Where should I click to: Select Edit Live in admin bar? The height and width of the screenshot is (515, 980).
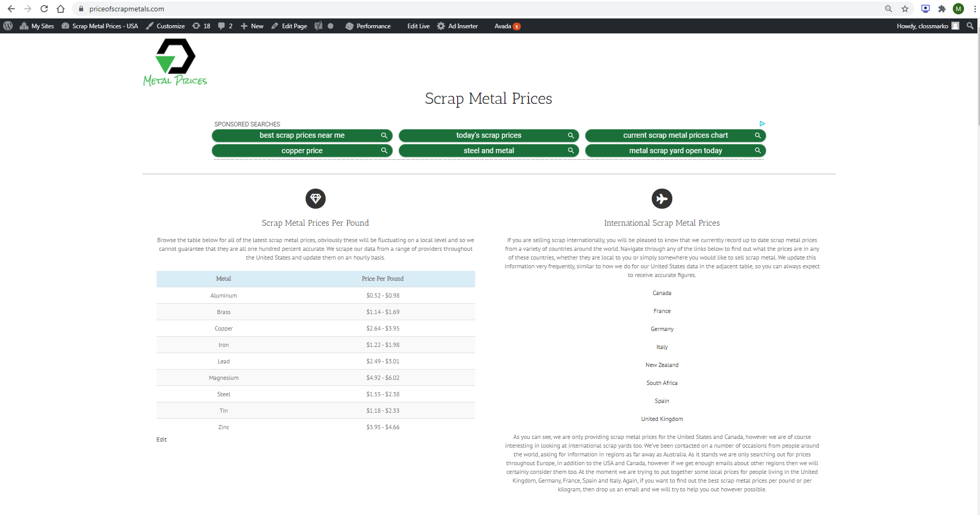419,26
